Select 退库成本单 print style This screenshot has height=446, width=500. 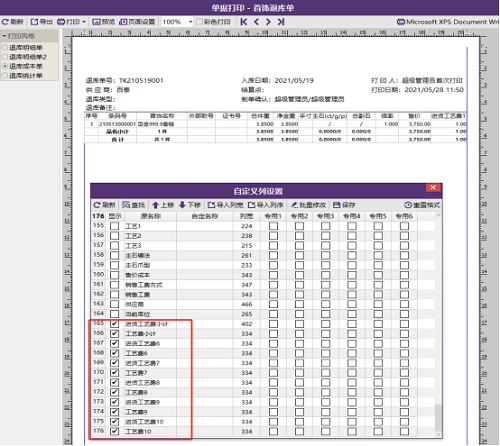tap(5, 66)
